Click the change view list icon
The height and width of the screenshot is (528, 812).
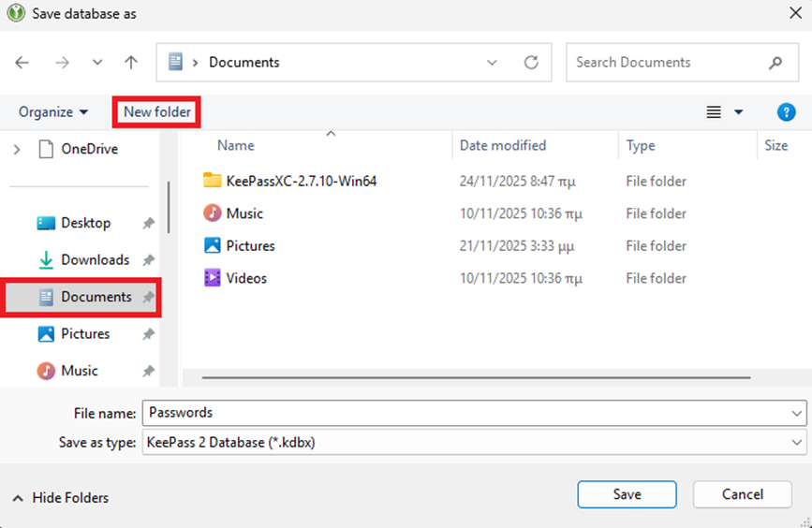click(x=714, y=112)
